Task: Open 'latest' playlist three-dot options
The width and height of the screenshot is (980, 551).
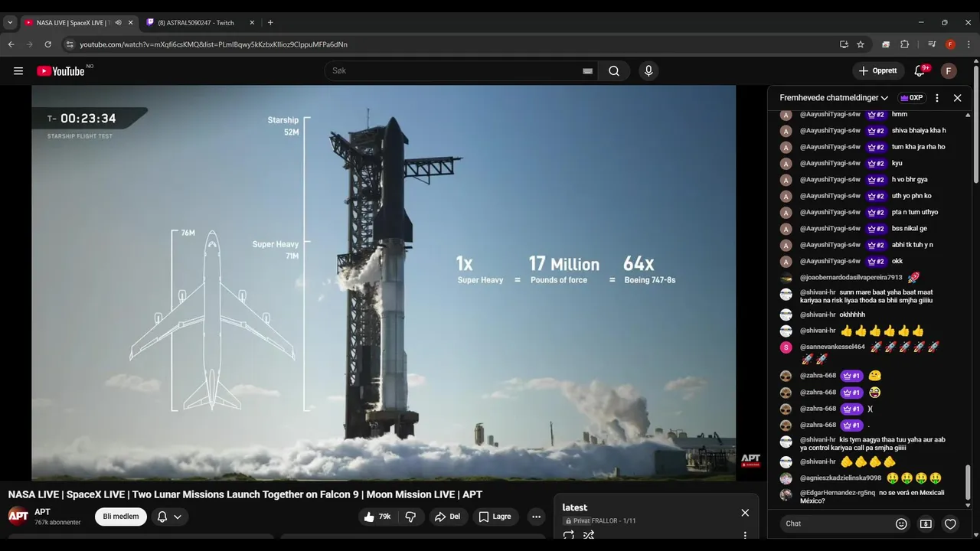Action: click(745, 536)
